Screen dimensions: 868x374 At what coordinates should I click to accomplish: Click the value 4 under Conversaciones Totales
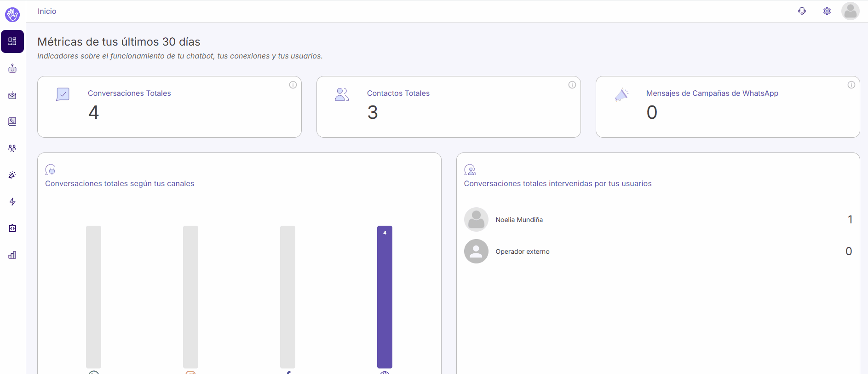[93, 112]
